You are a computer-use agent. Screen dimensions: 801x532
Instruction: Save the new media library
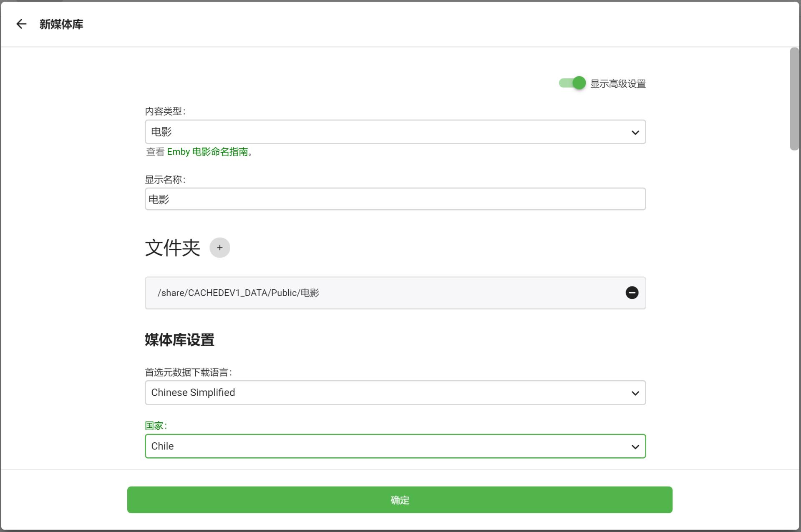[x=400, y=499]
